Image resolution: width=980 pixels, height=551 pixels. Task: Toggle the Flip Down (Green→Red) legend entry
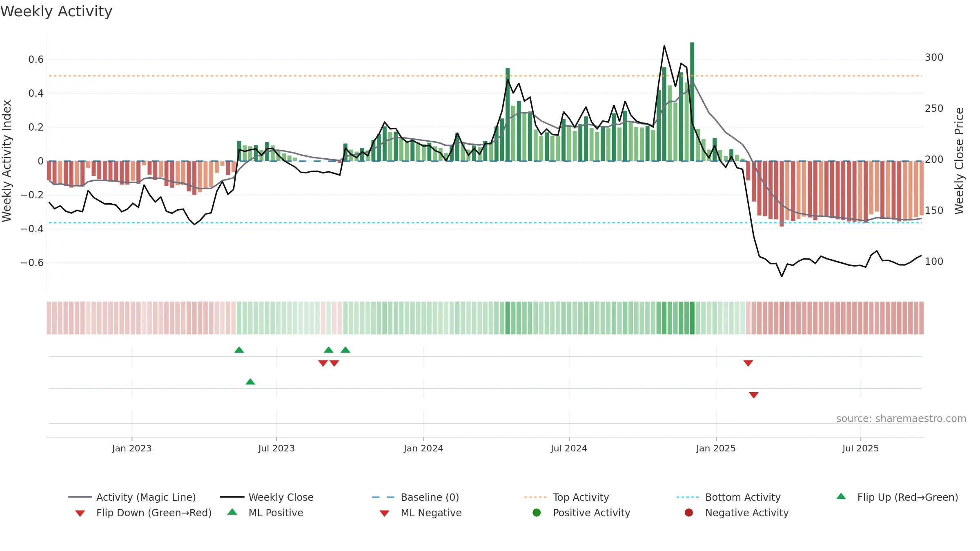(143, 513)
